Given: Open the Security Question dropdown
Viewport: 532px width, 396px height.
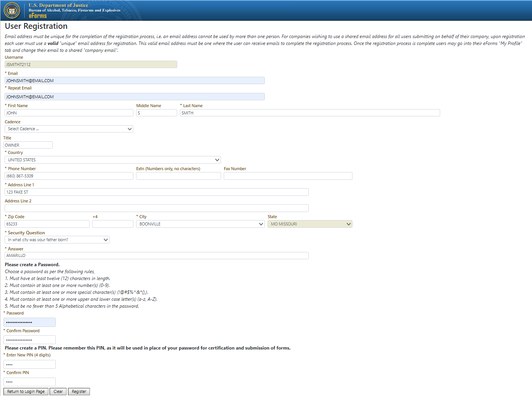Looking at the screenshot, I should pos(57,239).
